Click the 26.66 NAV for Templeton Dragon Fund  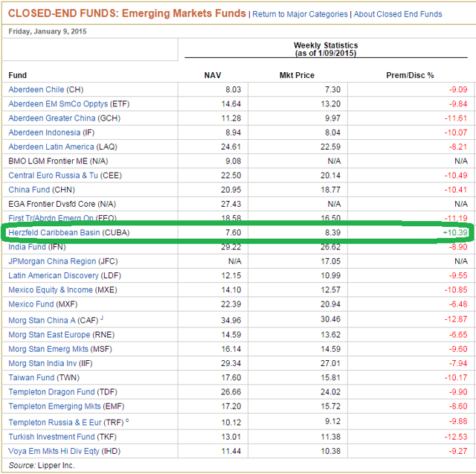click(231, 392)
